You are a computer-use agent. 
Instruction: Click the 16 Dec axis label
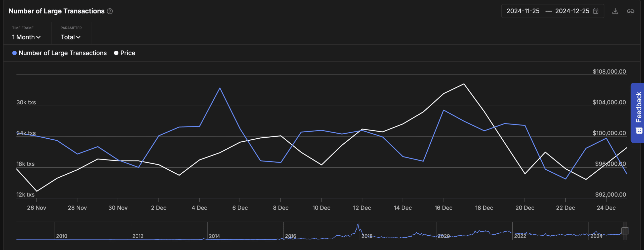pos(443,208)
